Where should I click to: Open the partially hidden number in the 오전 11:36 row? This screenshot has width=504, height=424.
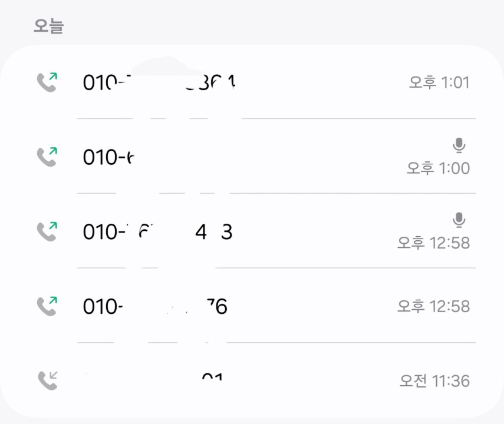tap(211, 377)
